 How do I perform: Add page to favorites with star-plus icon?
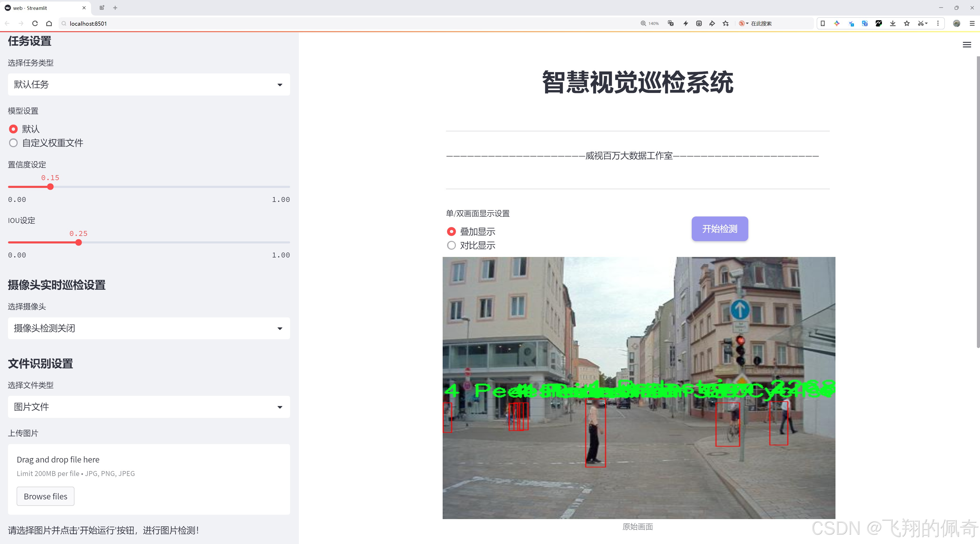[726, 23]
